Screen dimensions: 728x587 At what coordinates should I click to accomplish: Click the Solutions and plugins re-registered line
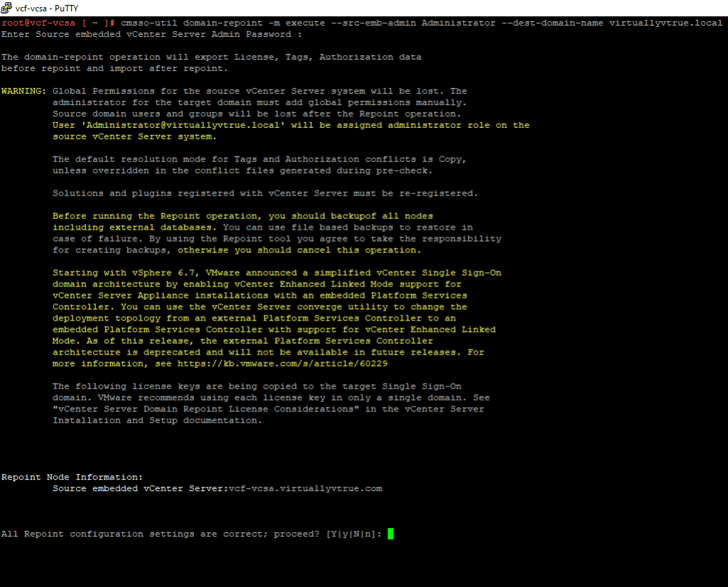tap(265, 193)
